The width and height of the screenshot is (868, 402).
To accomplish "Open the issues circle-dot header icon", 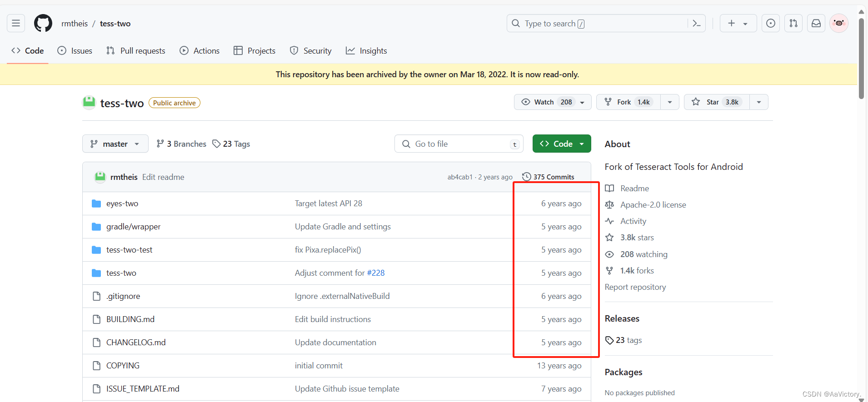I will pyautogui.click(x=771, y=23).
